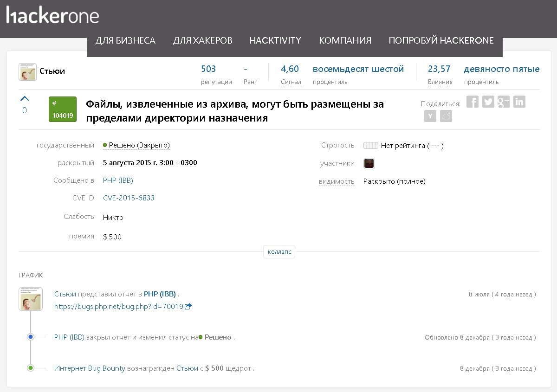Upvote the report with the arrow
Image resolution: width=557 pixels, height=392 pixels.
tap(25, 98)
